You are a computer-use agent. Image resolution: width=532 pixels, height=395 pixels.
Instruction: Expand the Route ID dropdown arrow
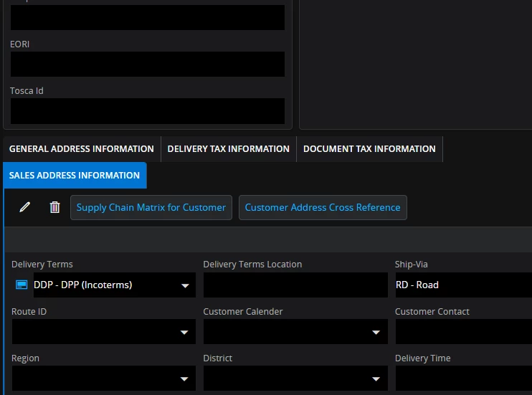click(x=184, y=332)
